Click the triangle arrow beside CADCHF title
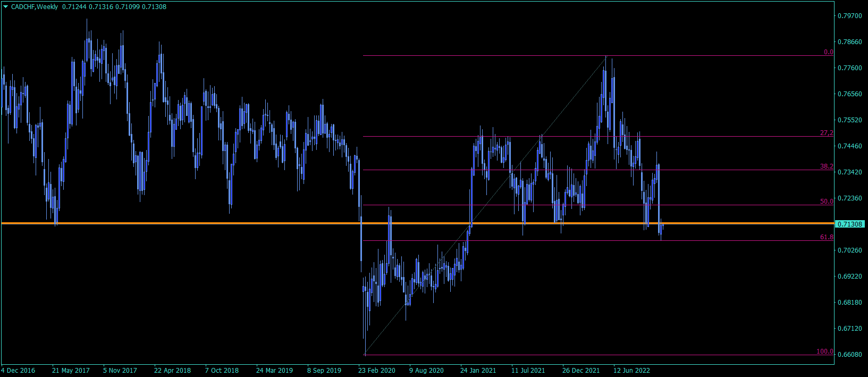The image size is (868, 377). pos(5,7)
